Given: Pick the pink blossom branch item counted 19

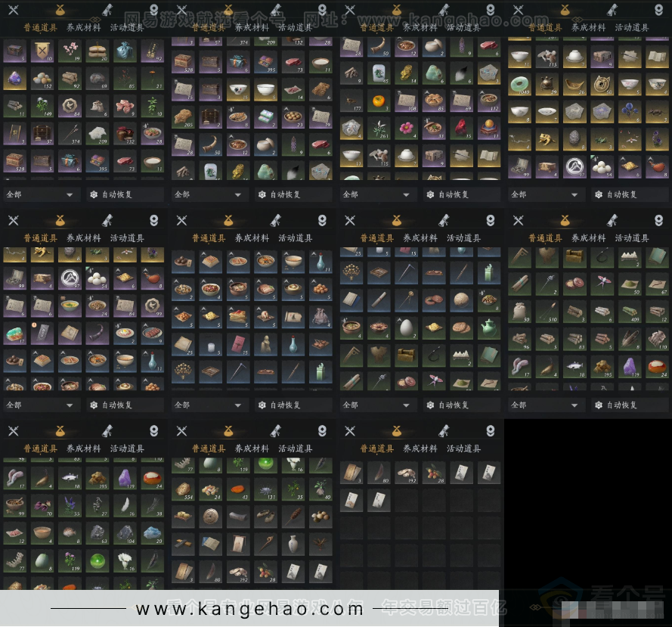Looking at the screenshot, I should [x=70, y=51].
